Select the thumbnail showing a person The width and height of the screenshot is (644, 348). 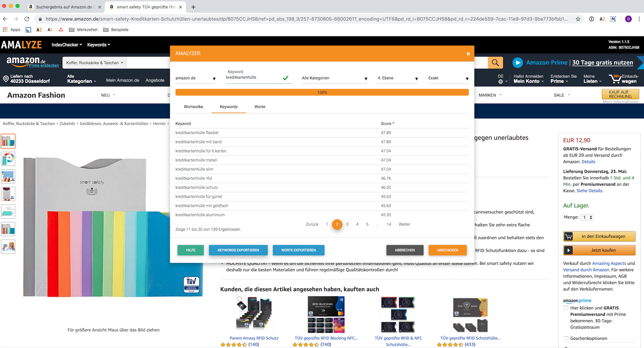click(x=8, y=247)
